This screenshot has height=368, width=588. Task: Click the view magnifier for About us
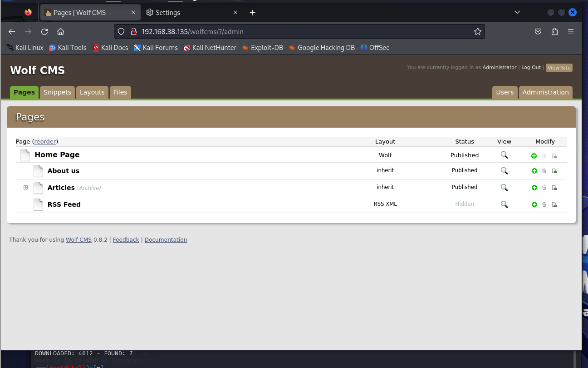504,171
